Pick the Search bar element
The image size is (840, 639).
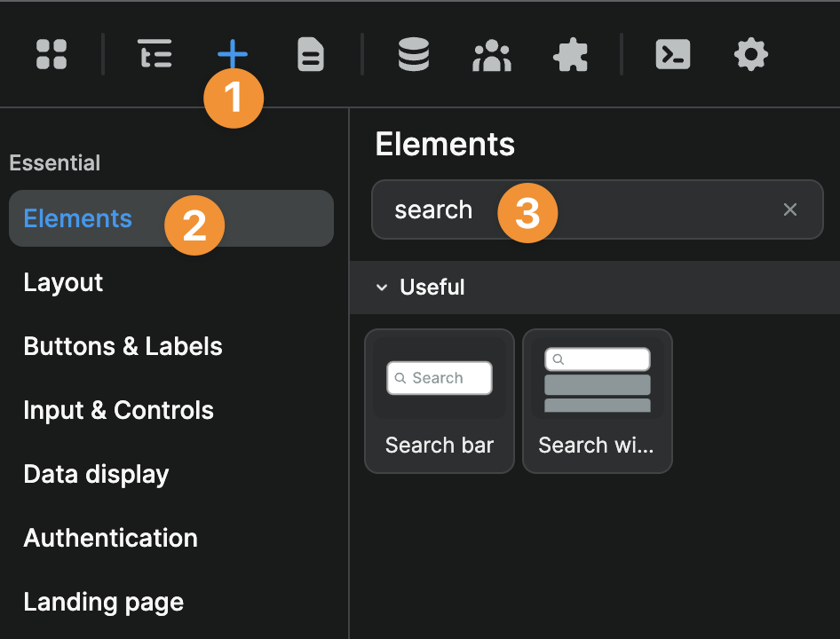point(439,401)
